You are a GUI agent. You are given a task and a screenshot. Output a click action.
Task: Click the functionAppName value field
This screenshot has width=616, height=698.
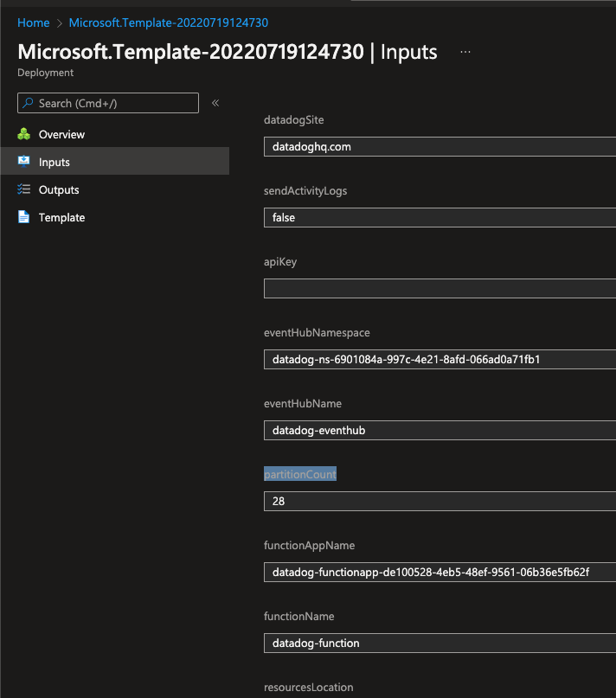(x=440, y=572)
